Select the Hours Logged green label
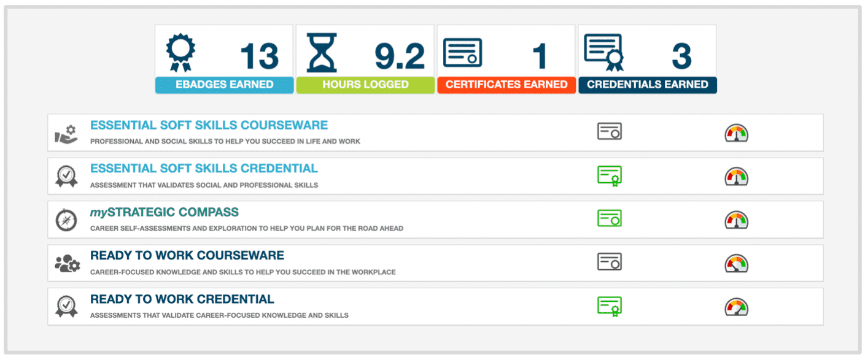The width and height of the screenshot is (868, 357). pyautogui.click(x=365, y=85)
